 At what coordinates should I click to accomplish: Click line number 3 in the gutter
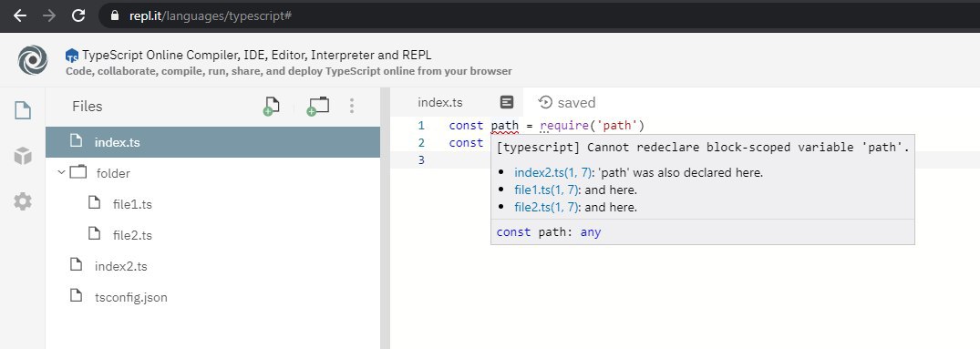(421, 160)
